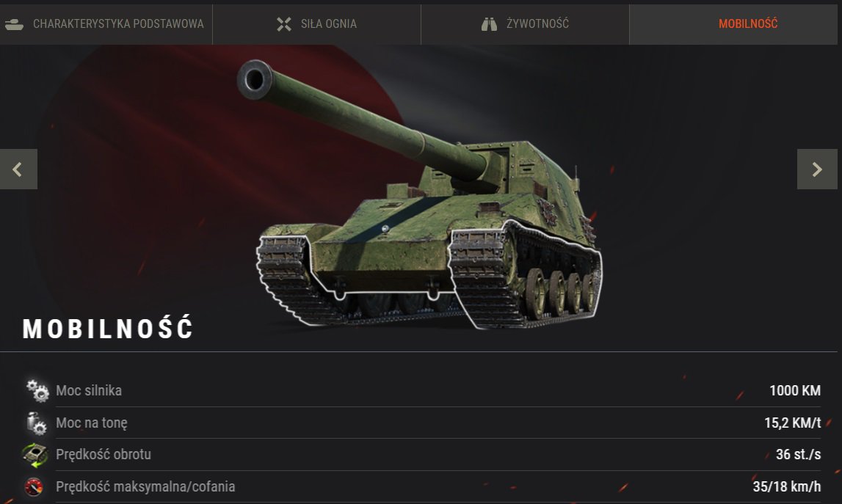Go to previous slide with left arrow

(18, 169)
